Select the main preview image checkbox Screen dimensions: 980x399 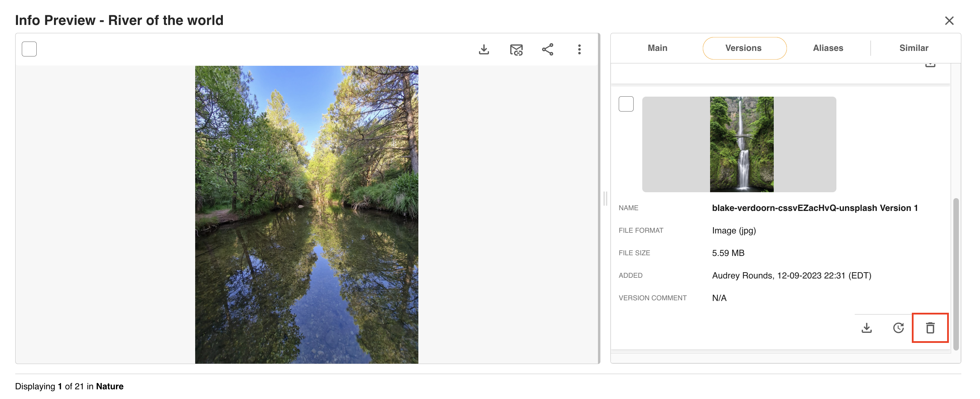pos(29,49)
